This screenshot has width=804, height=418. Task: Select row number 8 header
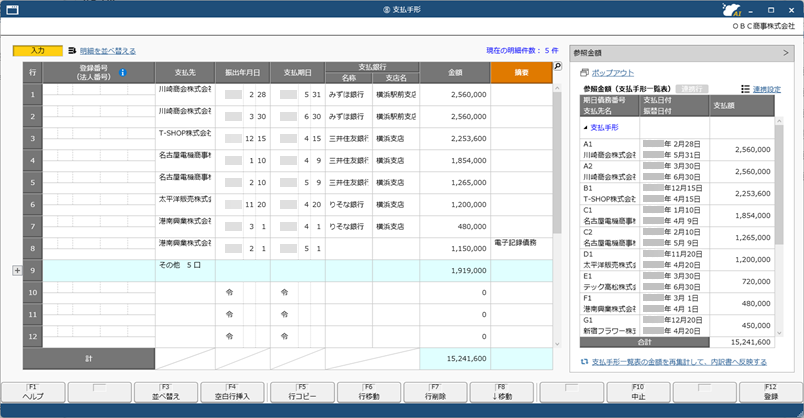33,249
